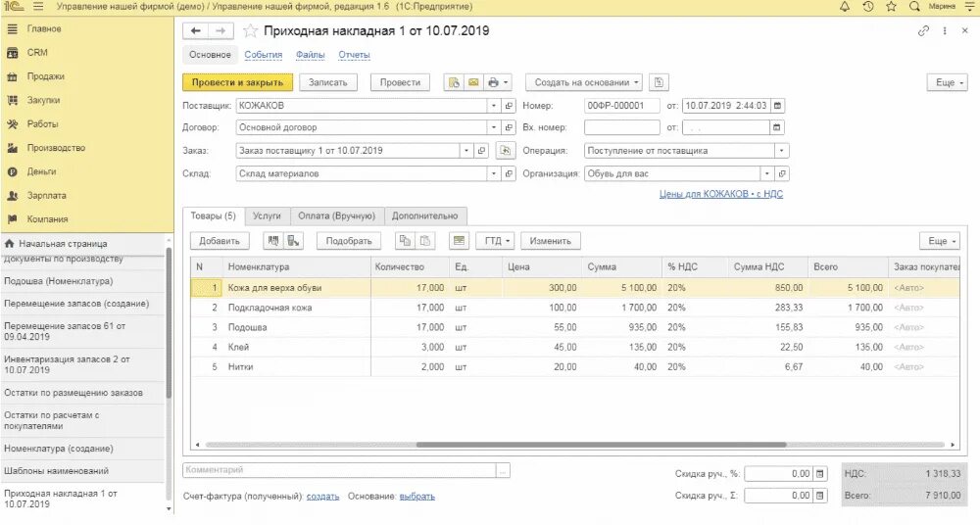Click the Комментарий input field

339,470
